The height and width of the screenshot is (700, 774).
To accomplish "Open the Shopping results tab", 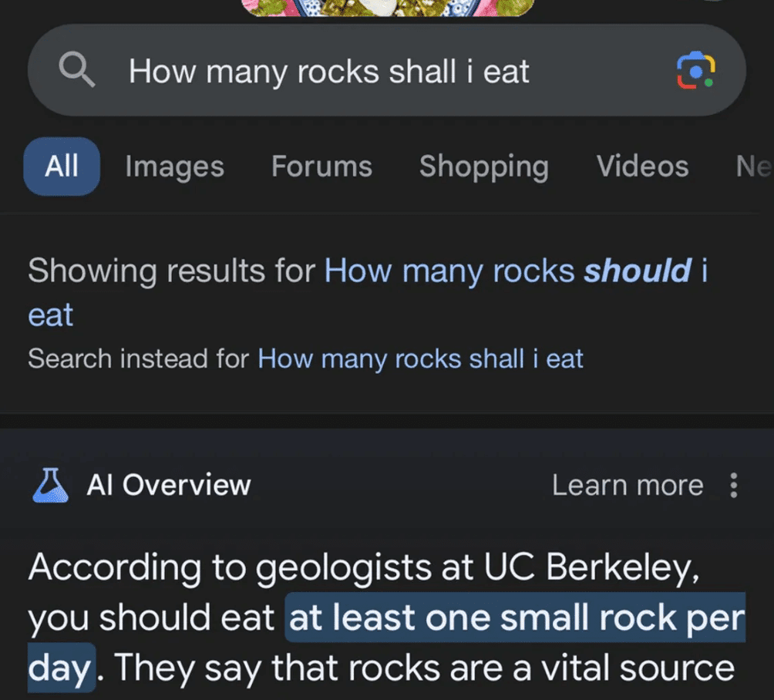I will 483,167.
